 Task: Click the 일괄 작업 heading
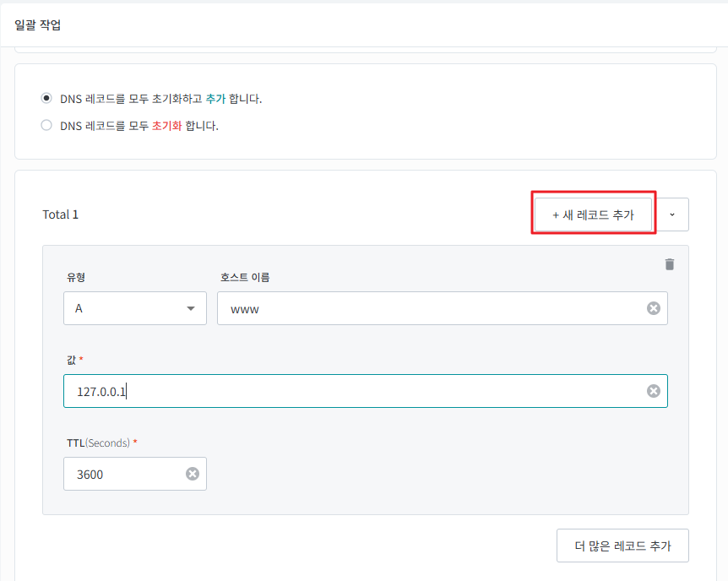38,24
